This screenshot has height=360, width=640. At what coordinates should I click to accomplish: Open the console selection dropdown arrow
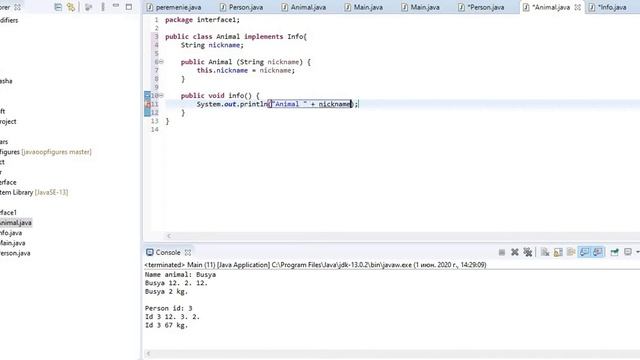(637, 252)
